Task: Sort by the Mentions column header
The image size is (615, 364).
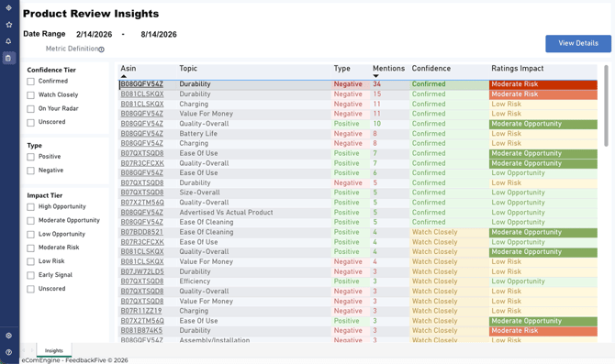Action: tap(388, 68)
